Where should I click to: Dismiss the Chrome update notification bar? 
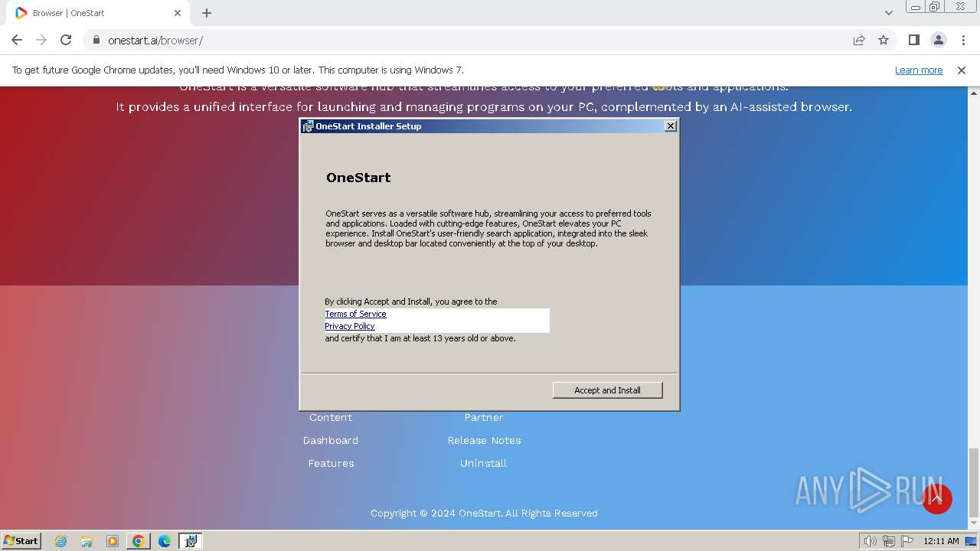(962, 70)
